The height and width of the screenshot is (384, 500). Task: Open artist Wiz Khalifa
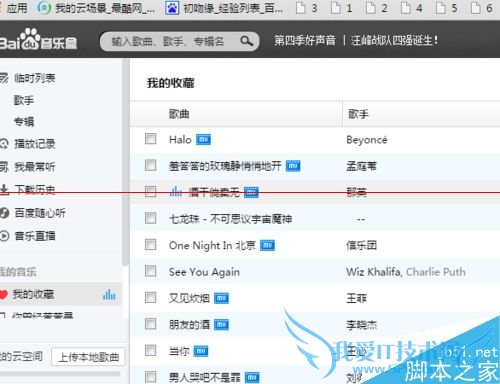373,272
